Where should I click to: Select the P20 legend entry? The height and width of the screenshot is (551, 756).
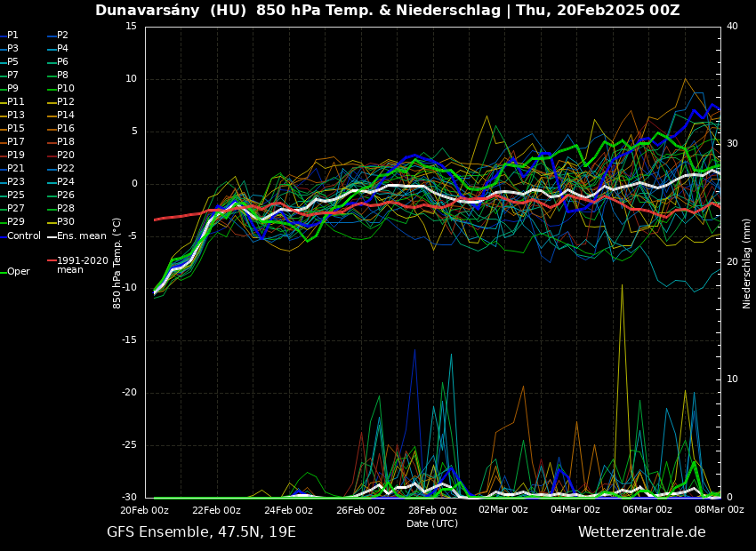[66, 156]
